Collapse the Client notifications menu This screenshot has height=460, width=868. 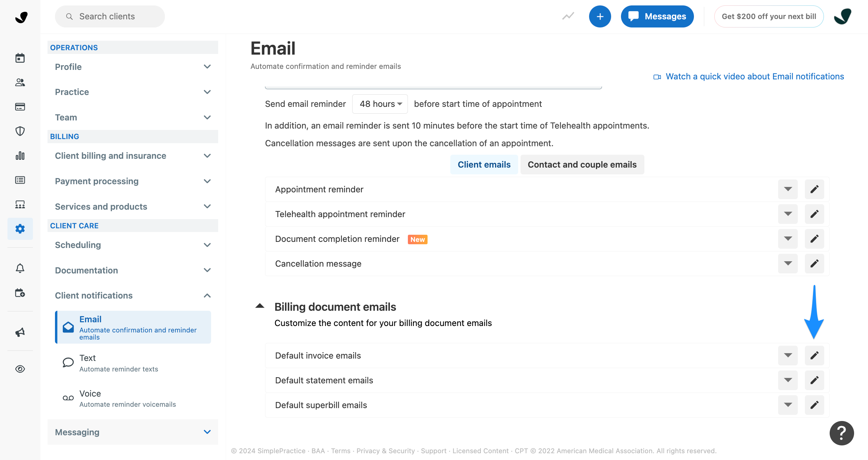point(133,295)
